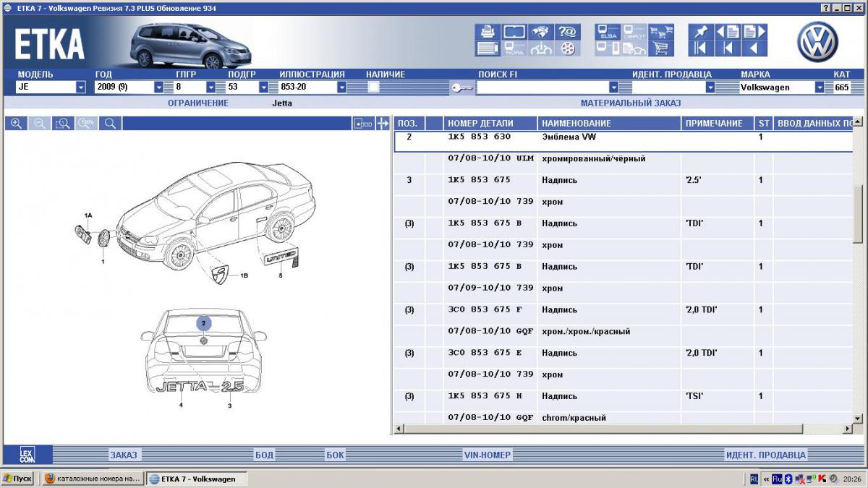868x488 pixels.
Task: Click the list-form icon below the printer
Action: tap(488, 48)
